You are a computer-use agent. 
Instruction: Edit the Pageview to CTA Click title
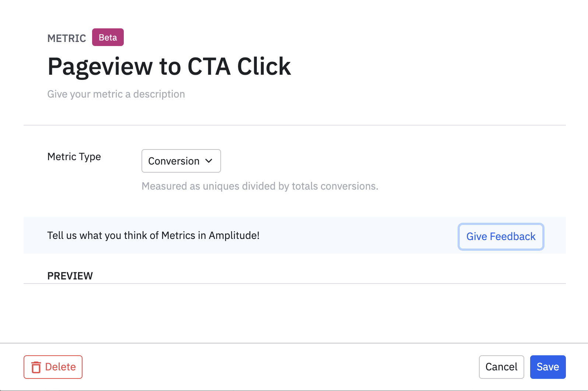169,67
